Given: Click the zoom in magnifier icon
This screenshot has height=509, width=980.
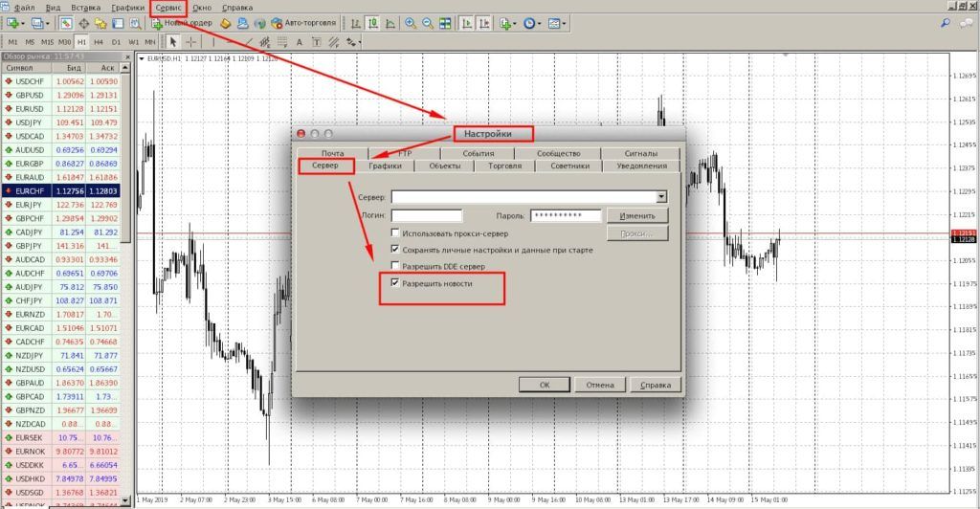Looking at the screenshot, I should pos(411,23).
